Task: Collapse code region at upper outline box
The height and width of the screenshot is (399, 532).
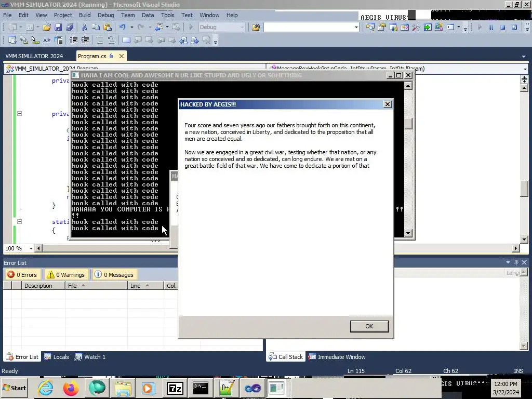Action: [19, 114]
